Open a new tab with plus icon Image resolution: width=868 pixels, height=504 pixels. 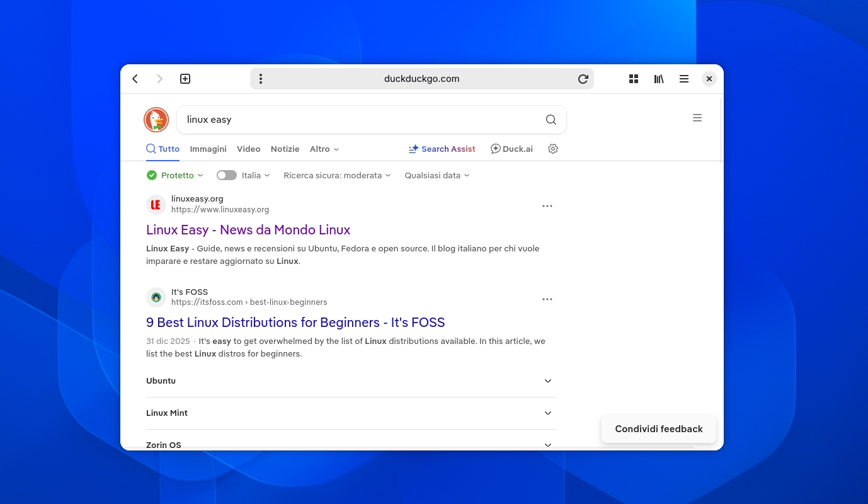tap(185, 79)
